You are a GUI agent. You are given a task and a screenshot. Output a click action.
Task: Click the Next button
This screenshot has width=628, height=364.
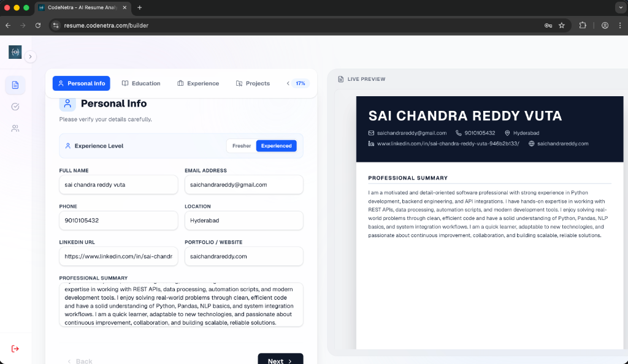280,359
